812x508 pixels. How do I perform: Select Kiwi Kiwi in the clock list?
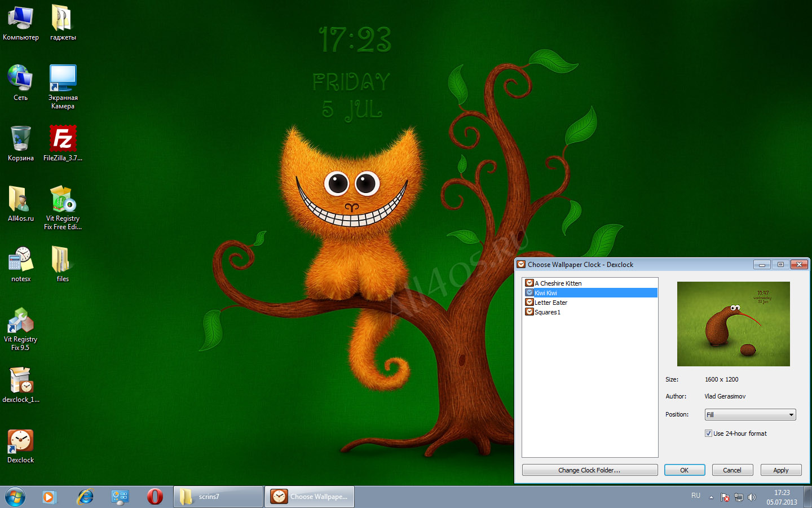pyautogui.click(x=590, y=293)
